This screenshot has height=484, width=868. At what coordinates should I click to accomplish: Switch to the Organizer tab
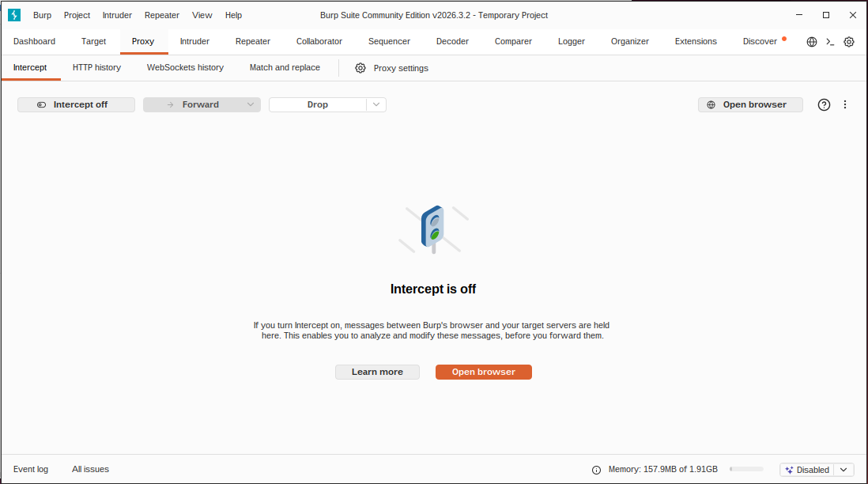pyautogui.click(x=629, y=42)
